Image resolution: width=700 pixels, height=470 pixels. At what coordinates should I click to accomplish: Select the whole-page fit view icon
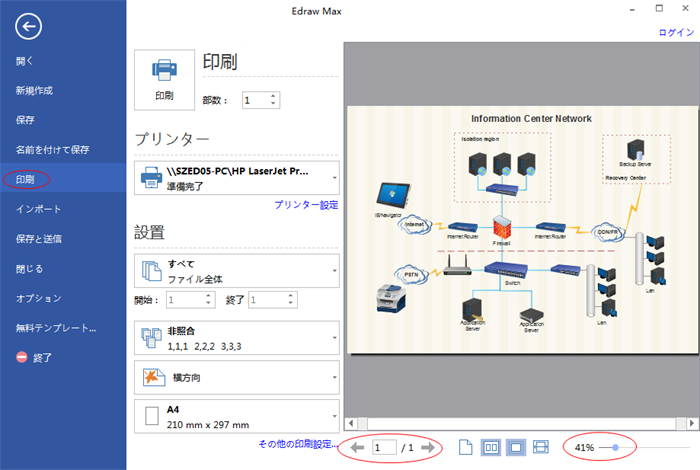pos(516,447)
